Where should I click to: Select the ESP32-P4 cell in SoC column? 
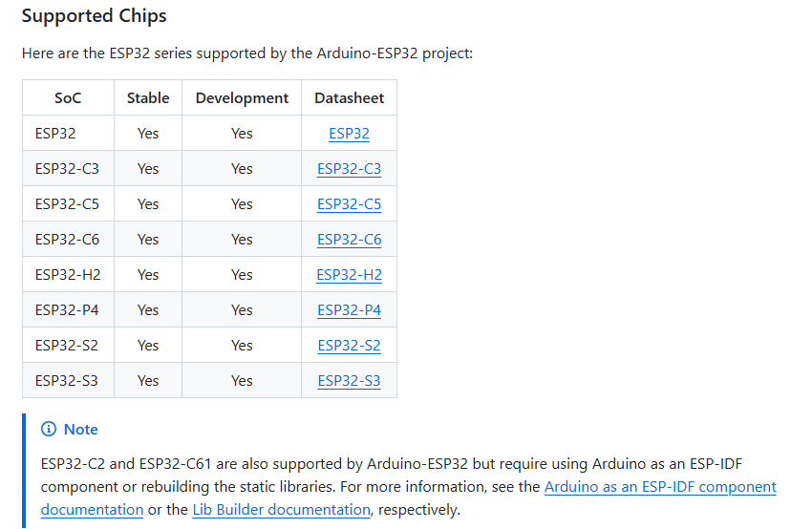tap(68, 309)
